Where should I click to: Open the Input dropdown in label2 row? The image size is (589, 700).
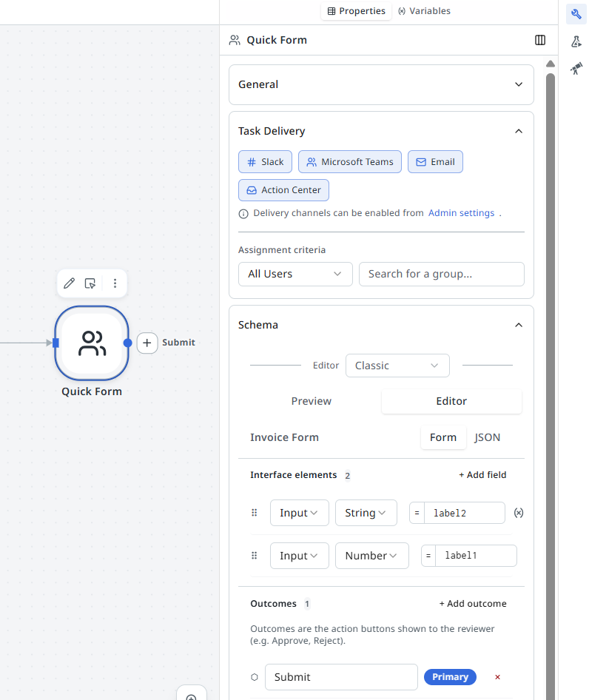(299, 513)
